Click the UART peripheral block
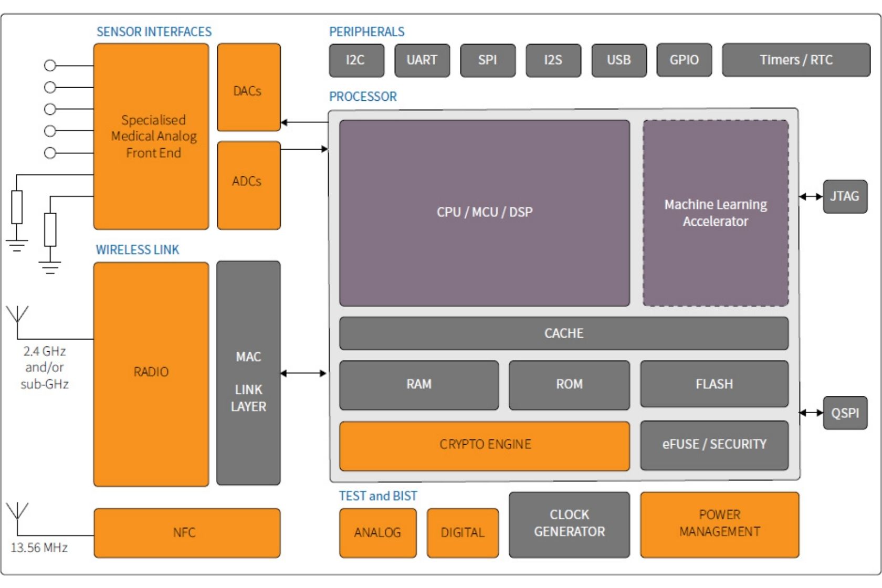Screen dimensions: 882x588 (423, 60)
